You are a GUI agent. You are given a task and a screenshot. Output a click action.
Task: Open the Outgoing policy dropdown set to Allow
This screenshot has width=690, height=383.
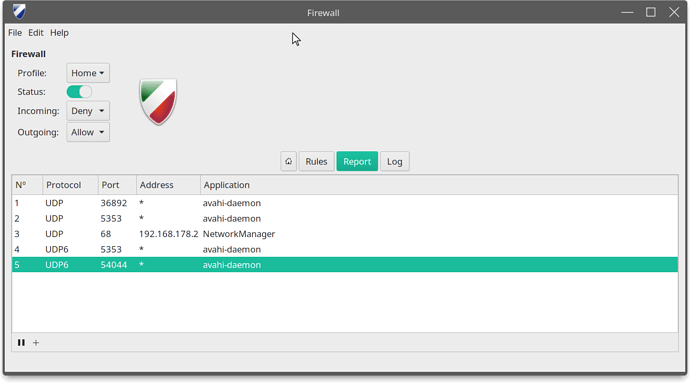88,132
